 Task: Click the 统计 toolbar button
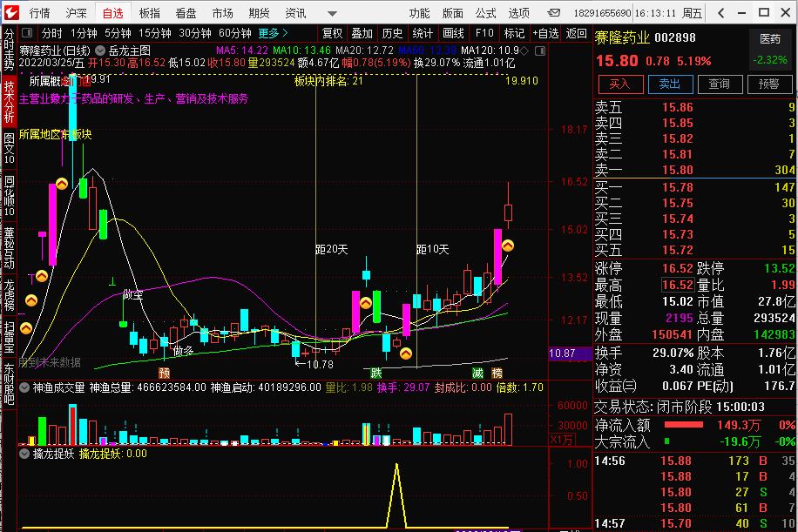423,34
